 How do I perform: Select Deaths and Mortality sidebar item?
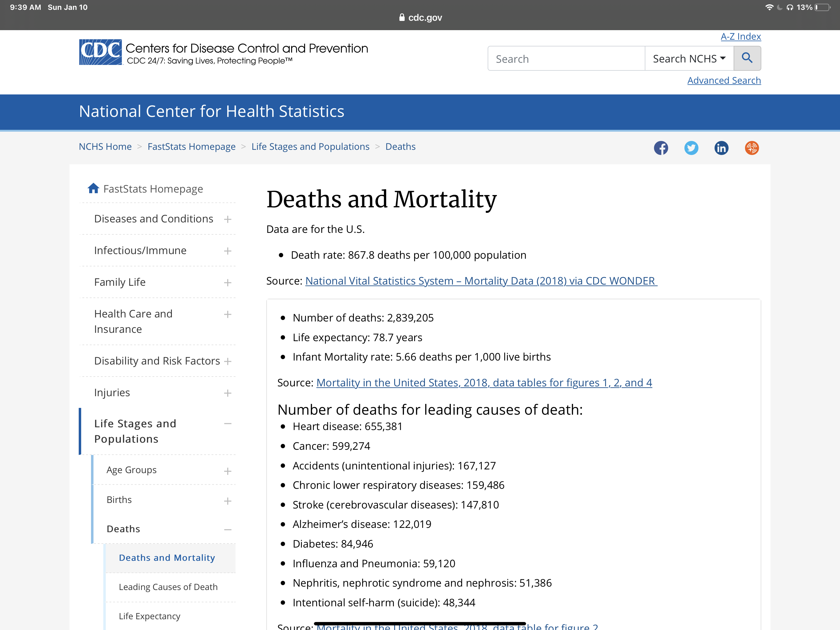167,558
